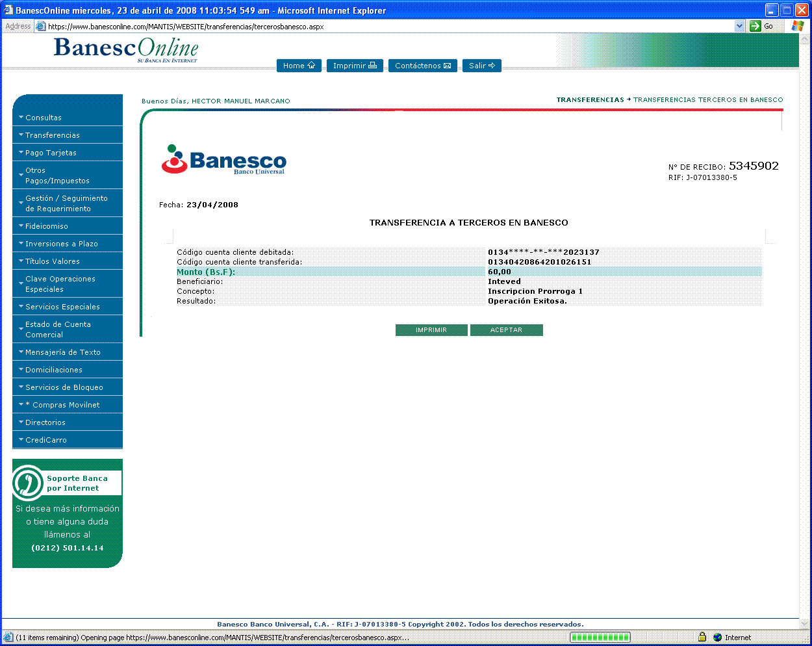
Task: Log out using the Salir button
Action: click(482, 66)
